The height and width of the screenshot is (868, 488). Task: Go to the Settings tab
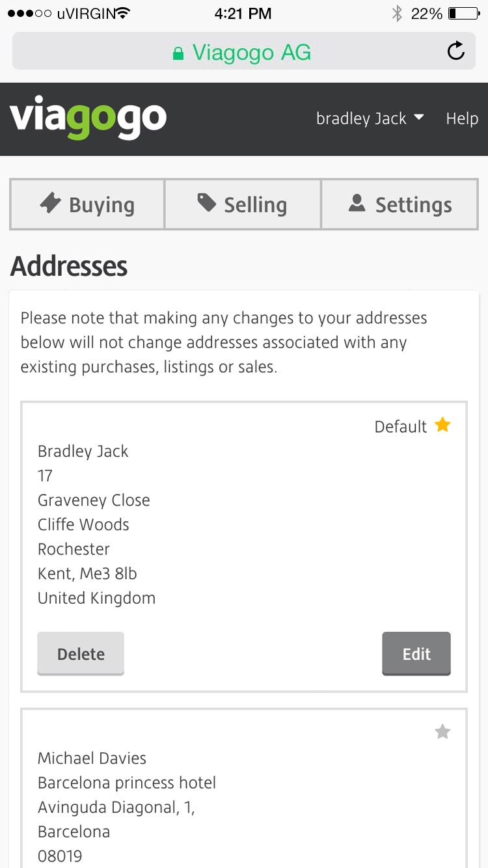pyautogui.click(x=400, y=204)
